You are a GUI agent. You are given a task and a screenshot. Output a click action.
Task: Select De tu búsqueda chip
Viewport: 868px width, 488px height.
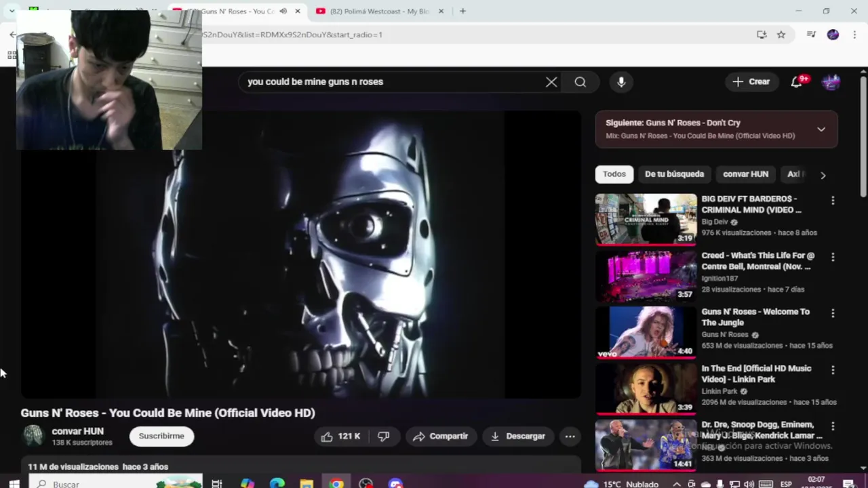point(674,174)
